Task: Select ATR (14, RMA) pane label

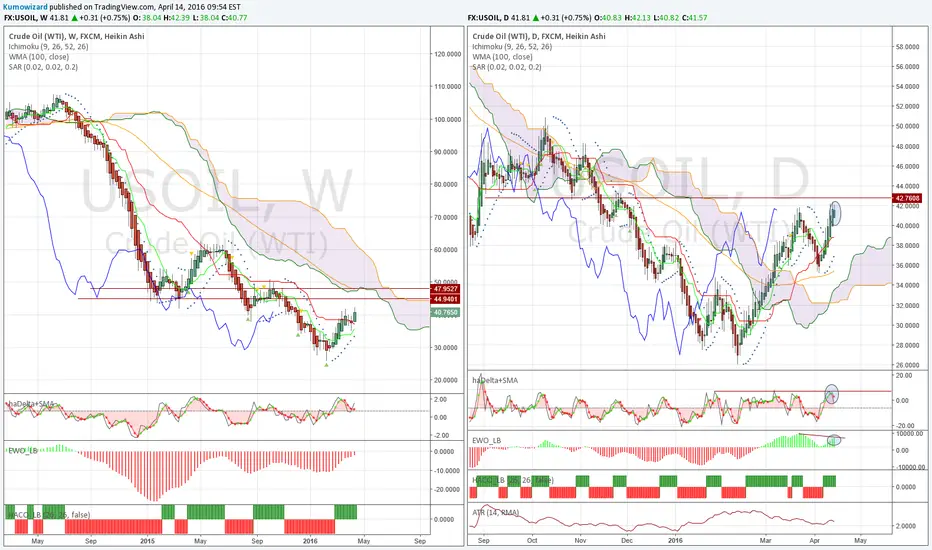Action: [x=496, y=513]
